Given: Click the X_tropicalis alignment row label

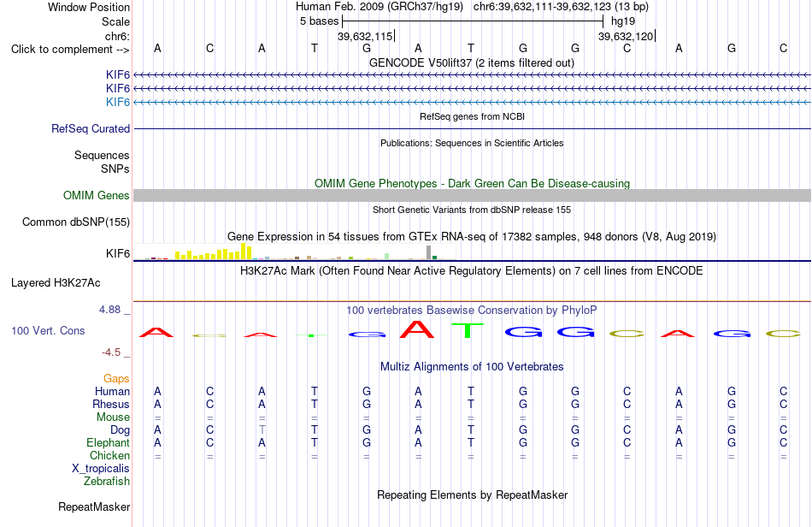Looking at the screenshot, I should pos(101,469).
